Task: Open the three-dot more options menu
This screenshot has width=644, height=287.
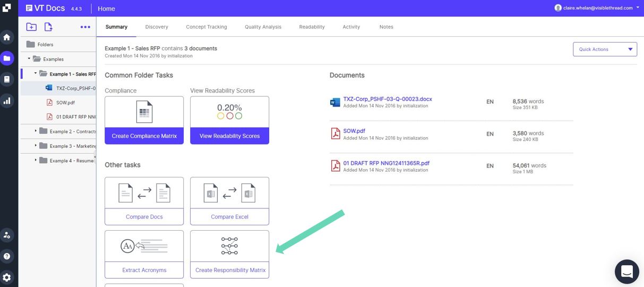Action: [x=85, y=27]
